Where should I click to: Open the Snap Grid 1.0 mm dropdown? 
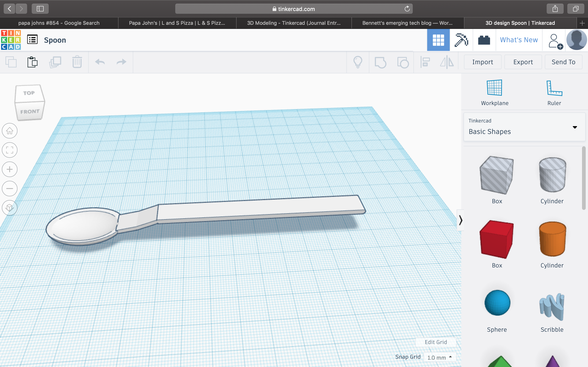440,357
